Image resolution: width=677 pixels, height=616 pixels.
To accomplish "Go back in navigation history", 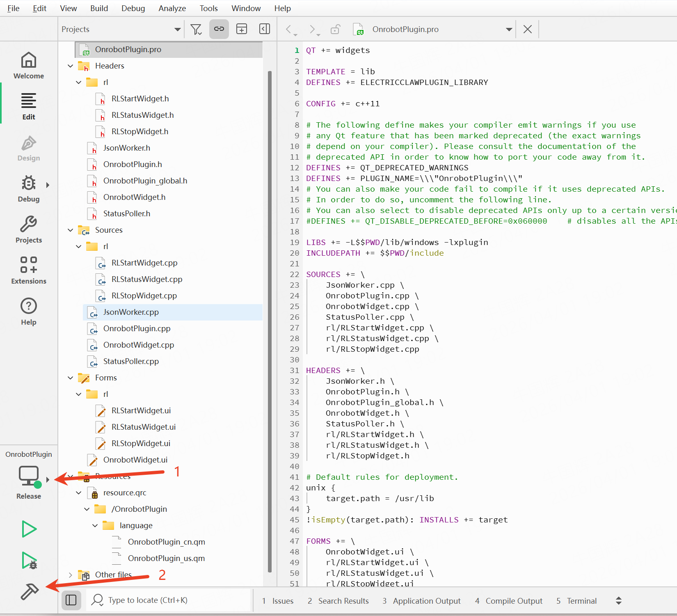I will pos(290,29).
